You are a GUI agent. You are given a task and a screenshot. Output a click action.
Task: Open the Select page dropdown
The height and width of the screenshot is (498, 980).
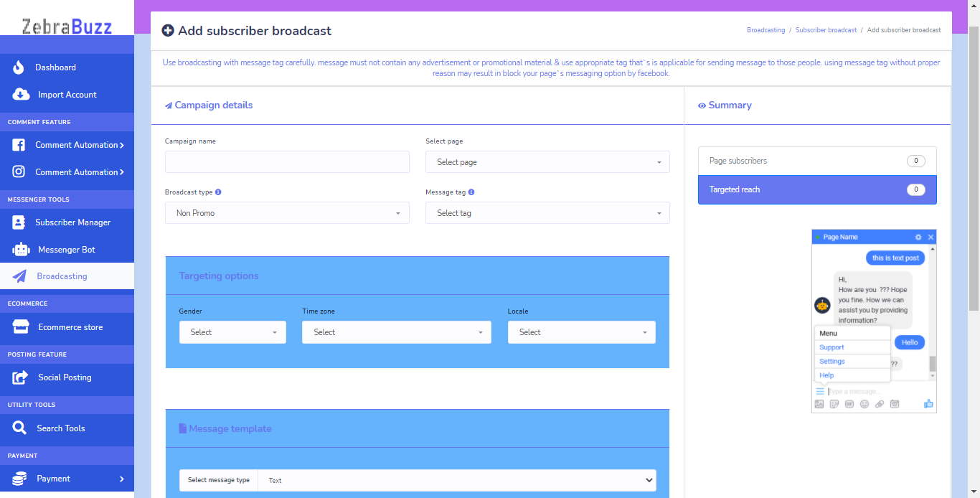[x=547, y=162]
